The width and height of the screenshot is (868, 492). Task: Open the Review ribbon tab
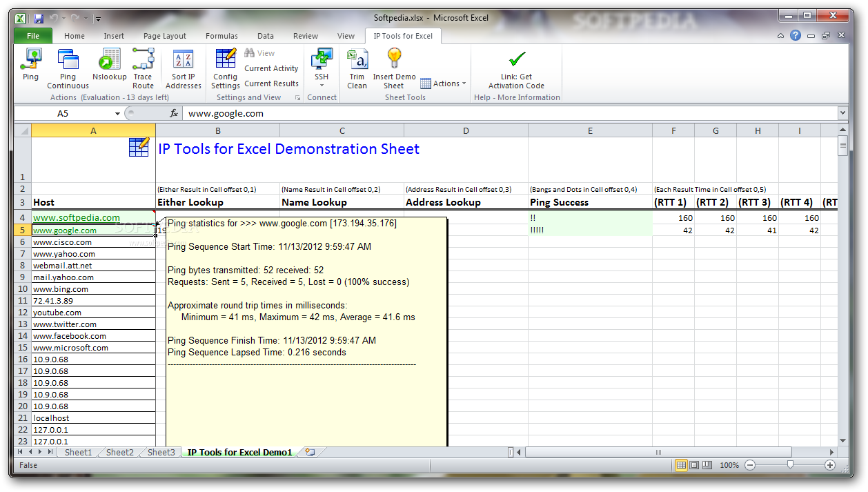[x=306, y=36]
